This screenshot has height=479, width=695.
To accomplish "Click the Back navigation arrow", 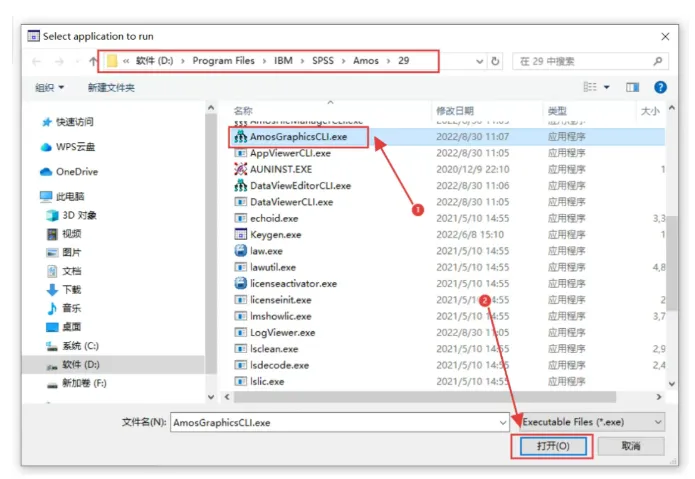I will (x=37, y=61).
